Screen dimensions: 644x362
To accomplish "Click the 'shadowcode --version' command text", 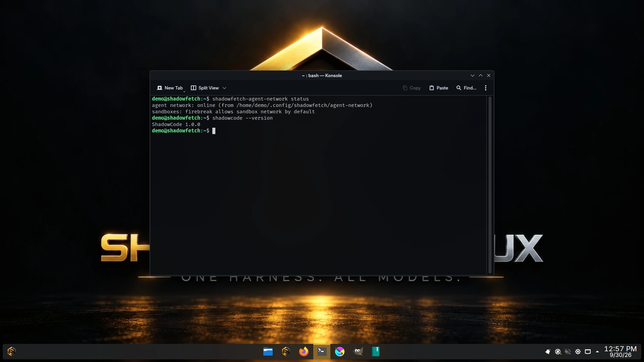I will 243,118.
